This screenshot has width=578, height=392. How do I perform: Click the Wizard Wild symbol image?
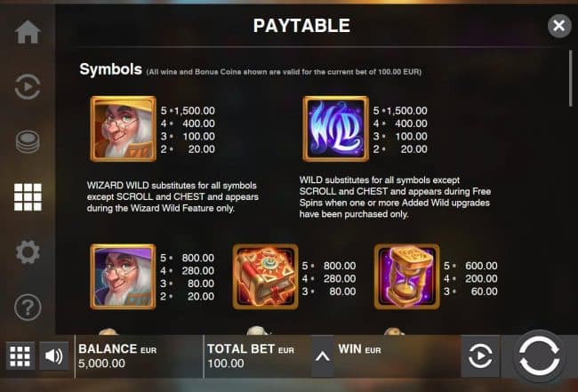[123, 129]
